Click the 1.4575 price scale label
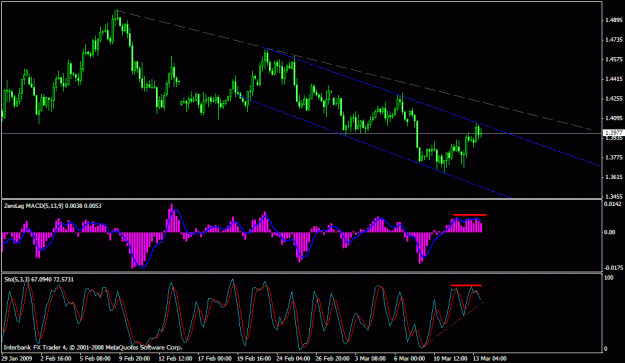The height and width of the screenshot is (363, 625). (x=613, y=59)
